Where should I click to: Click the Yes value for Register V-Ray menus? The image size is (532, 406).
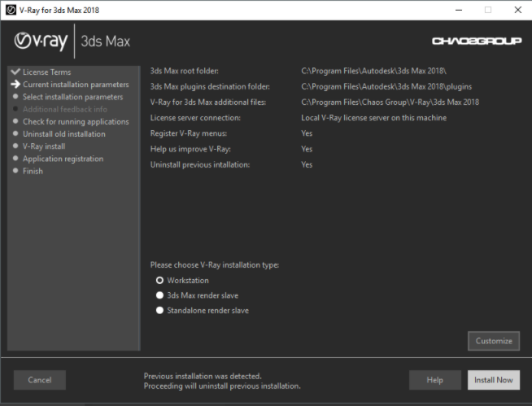point(307,133)
